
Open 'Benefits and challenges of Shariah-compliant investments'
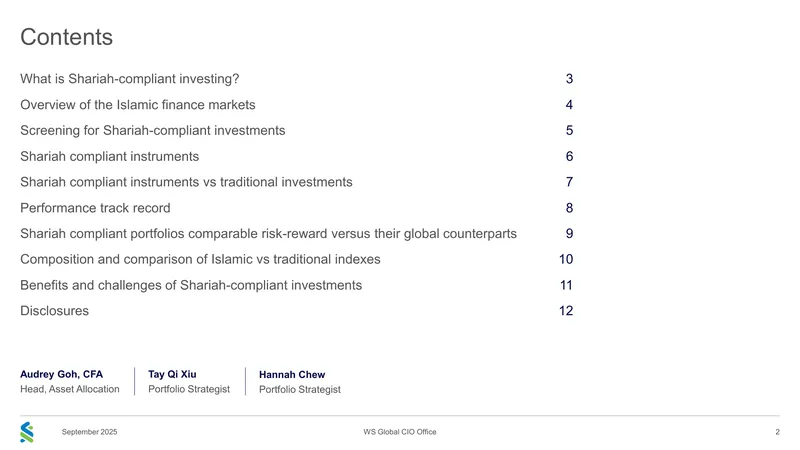(x=191, y=285)
